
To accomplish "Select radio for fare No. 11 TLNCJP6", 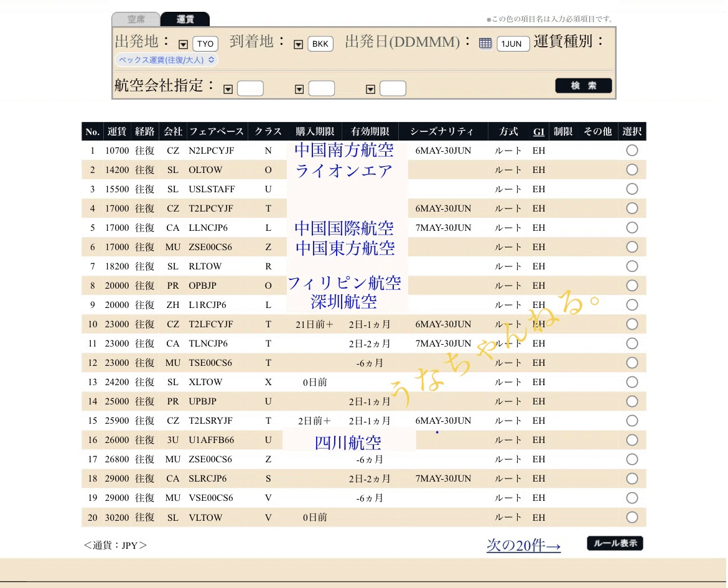I will click(632, 343).
